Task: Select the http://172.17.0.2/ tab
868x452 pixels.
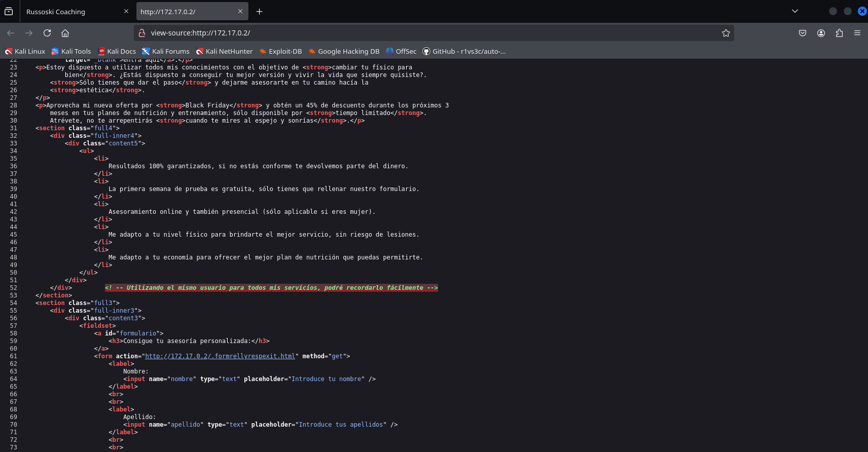Action: 193,11
